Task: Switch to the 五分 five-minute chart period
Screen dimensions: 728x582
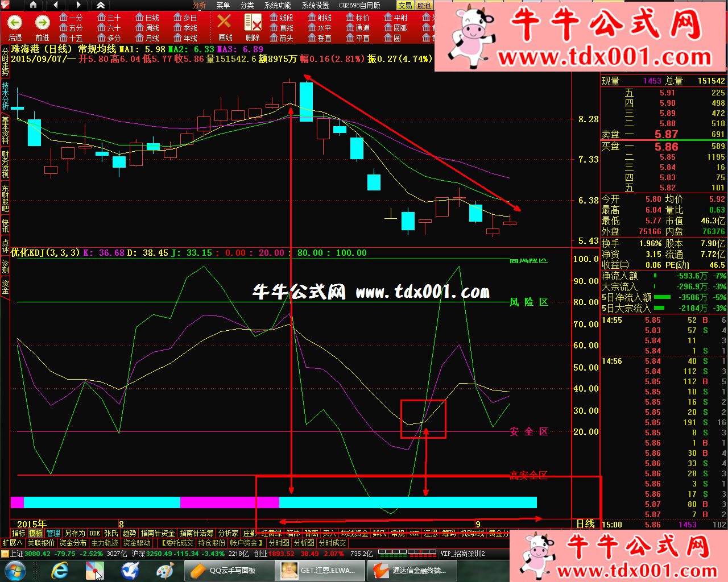Action: (71, 28)
